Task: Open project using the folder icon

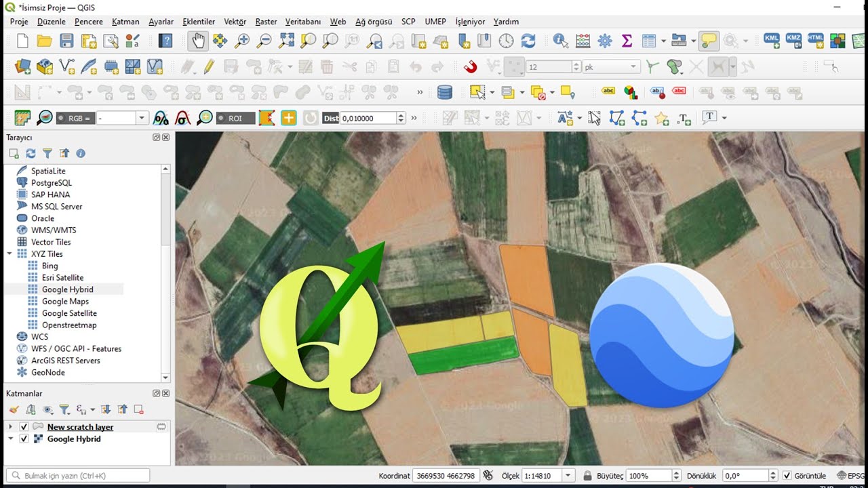Action: 45,41
